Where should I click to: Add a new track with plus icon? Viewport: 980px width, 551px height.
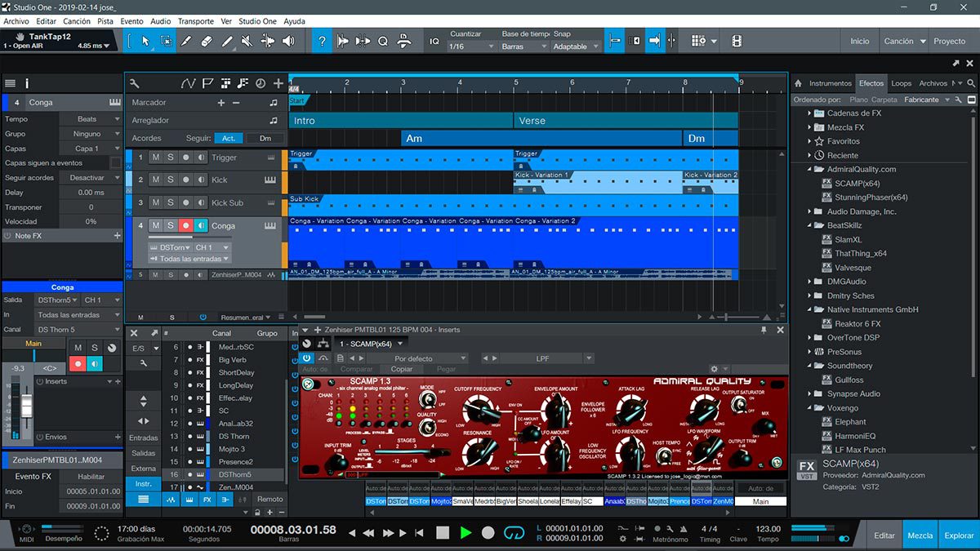click(278, 83)
